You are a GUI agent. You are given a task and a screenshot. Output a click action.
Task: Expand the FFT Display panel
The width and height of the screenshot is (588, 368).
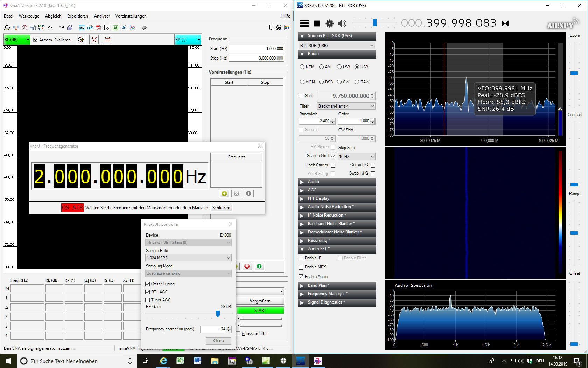(x=337, y=198)
